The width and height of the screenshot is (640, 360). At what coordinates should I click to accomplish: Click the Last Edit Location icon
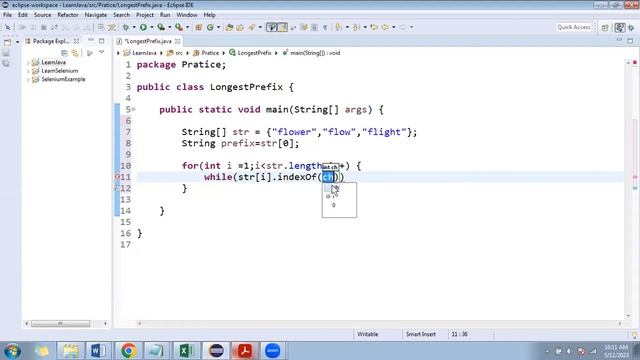(x=374, y=27)
